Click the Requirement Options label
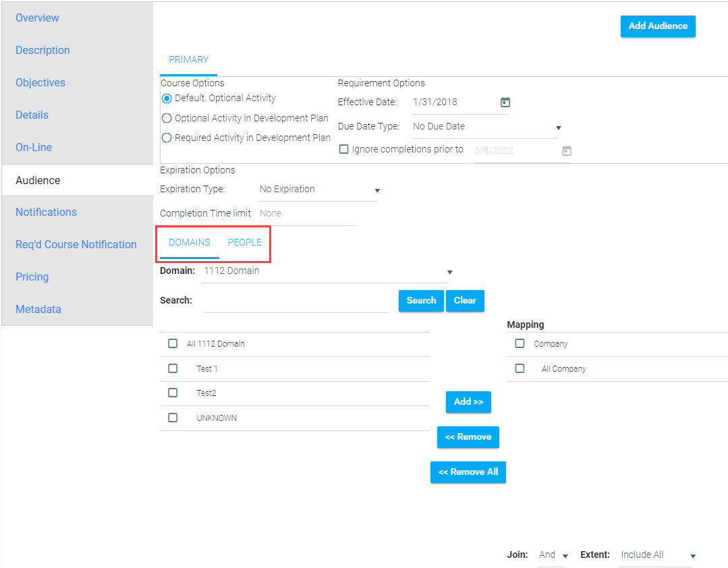 pos(381,84)
